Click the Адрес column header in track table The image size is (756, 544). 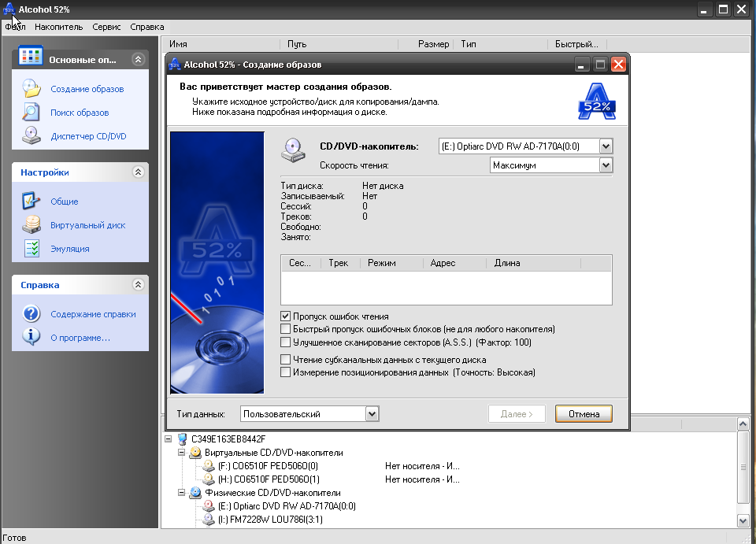point(454,263)
